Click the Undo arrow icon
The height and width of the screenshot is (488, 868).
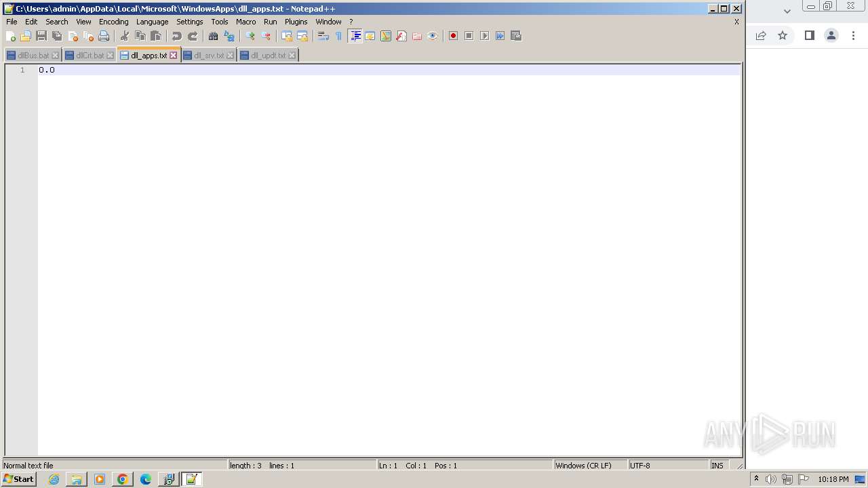[x=177, y=36]
